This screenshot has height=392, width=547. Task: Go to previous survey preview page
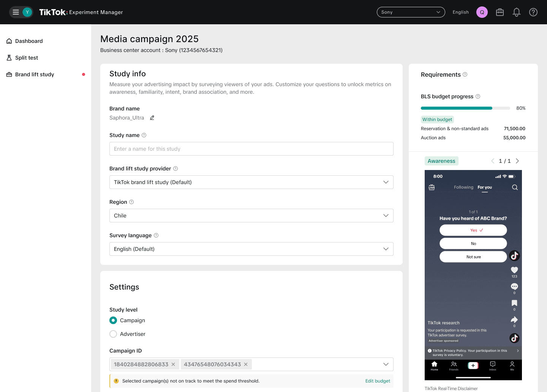pos(493,161)
